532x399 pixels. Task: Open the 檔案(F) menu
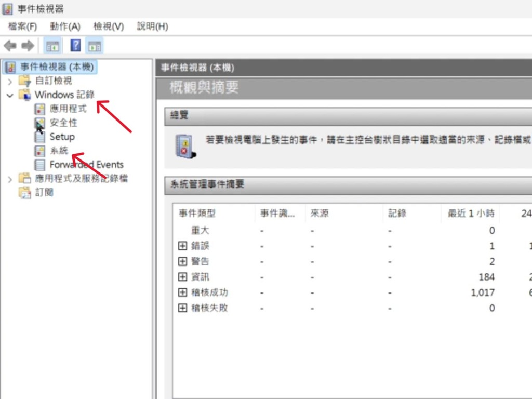click(x=22, y=26)
